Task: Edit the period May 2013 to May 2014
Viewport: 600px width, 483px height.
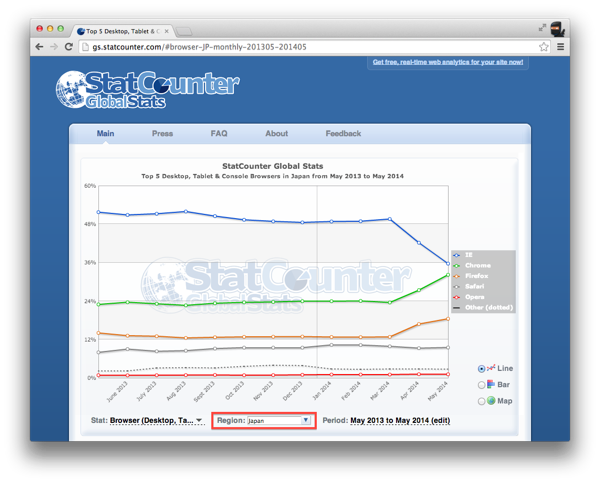Action: [x=400, y=421]
